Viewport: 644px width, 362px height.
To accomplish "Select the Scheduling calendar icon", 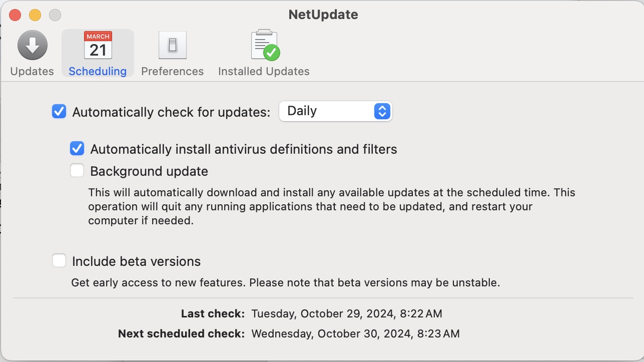I will tap(98, 46).
